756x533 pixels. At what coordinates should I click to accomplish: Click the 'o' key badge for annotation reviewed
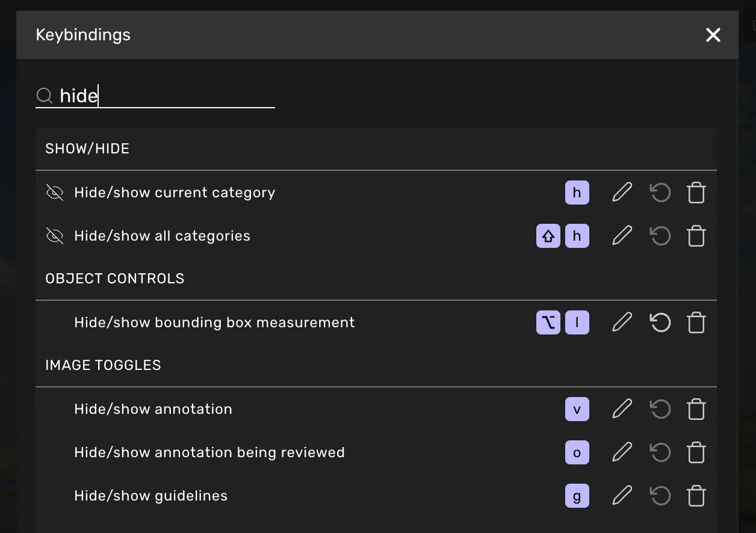point(577,452)
